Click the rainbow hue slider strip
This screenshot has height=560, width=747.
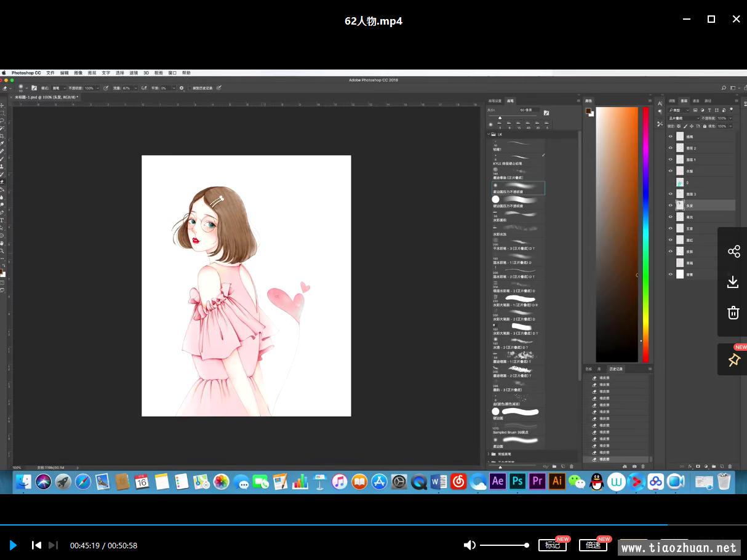pos(645,234)
